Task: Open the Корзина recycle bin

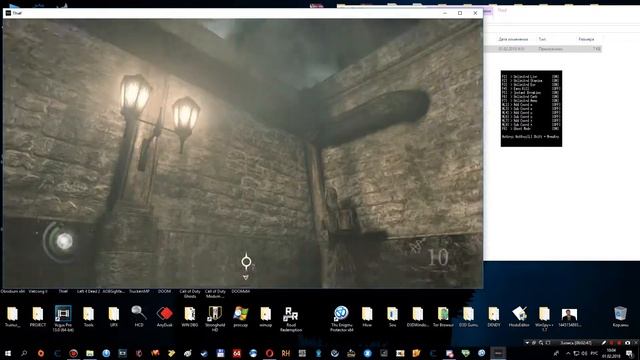Action: coord(620,317)
